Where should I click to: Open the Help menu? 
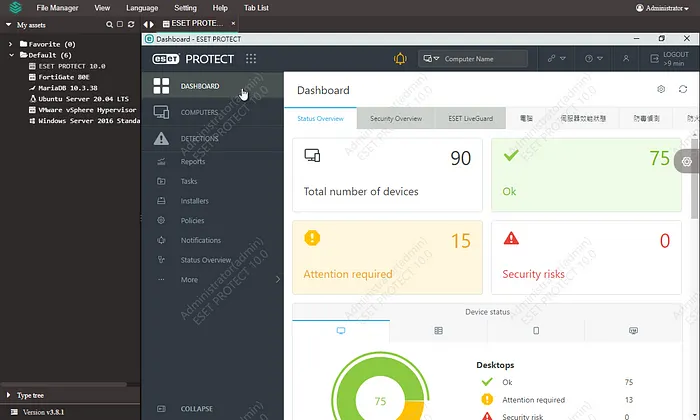pos(220,8)
